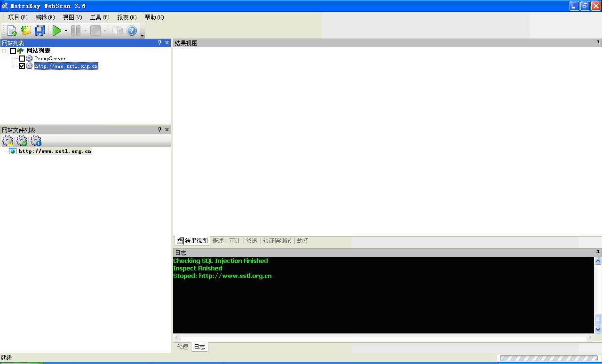602x364 pixels.
Task: Click the log horizontal scrollbar right arrow
Action: coord(590,338)
